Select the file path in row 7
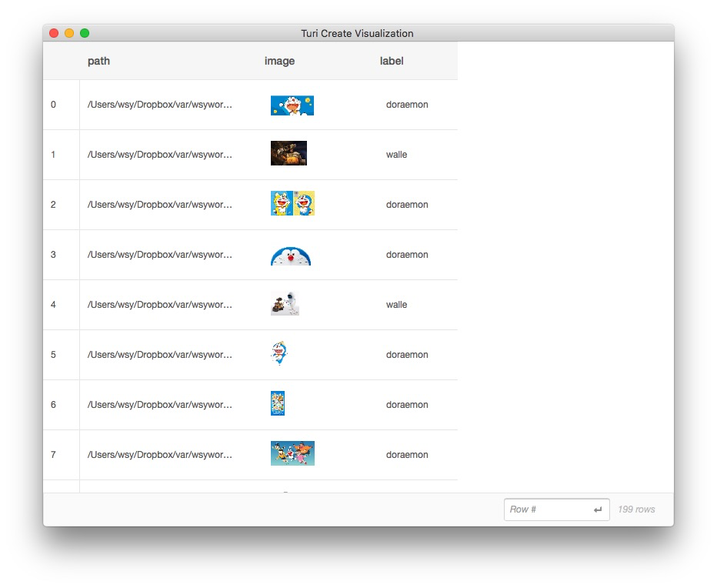This screenshot has height=588, width=717. (x=160, y=455)
